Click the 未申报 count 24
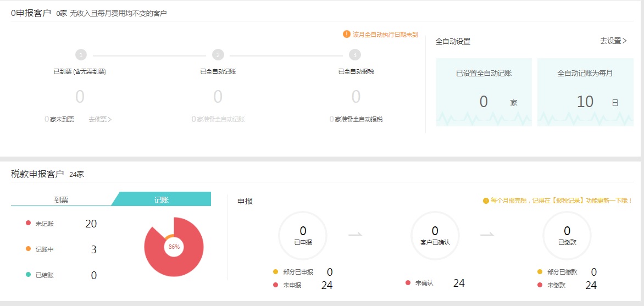Screen dimensions: 644x306 [x=327, y=285]
